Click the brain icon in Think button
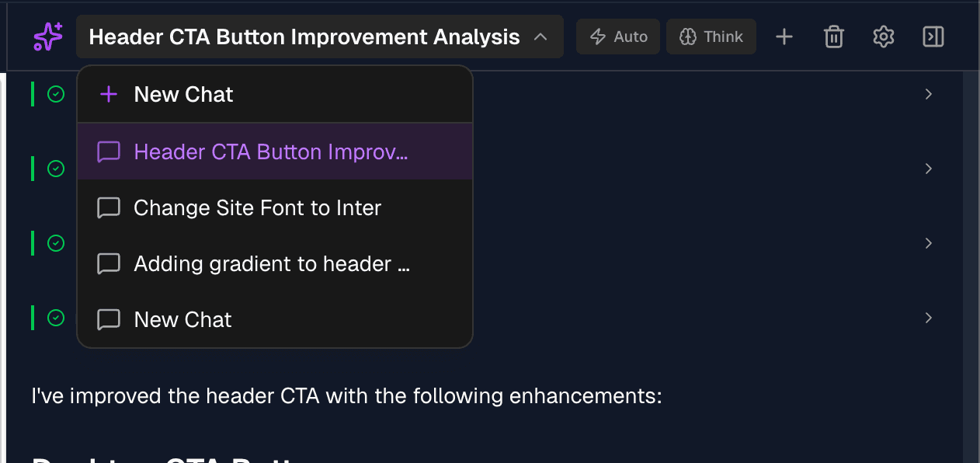This screenshot has width=980, height=463. pos(688,36)
